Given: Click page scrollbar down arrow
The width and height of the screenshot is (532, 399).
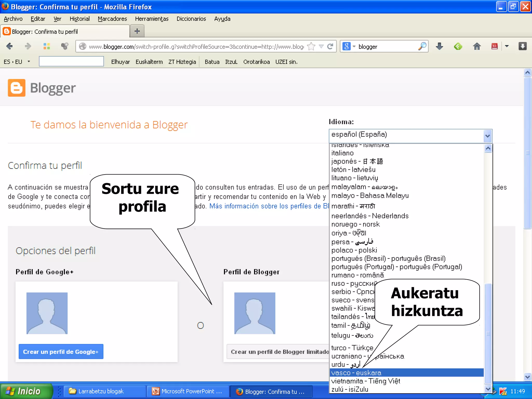Looking at the screenshot, I should point(527,377).
